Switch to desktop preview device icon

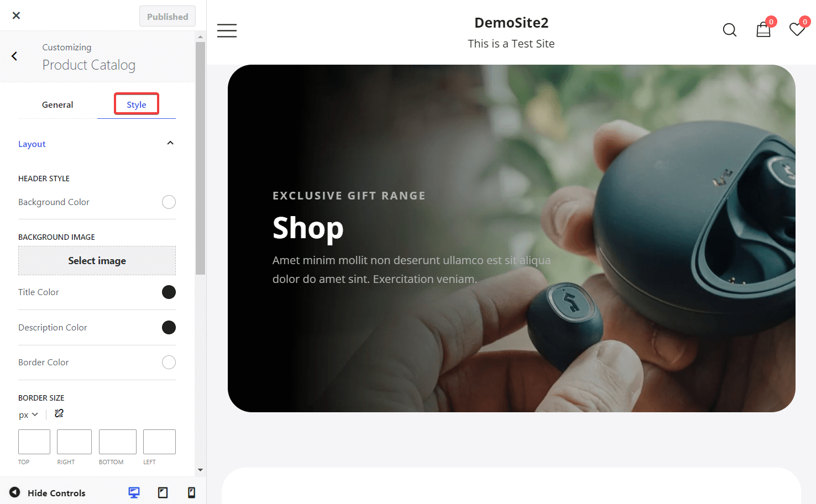(x=134, y=492)
